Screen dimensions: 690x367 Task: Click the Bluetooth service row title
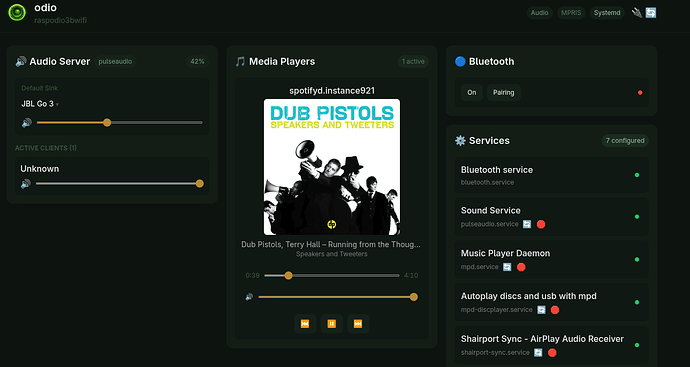[497, 170]
